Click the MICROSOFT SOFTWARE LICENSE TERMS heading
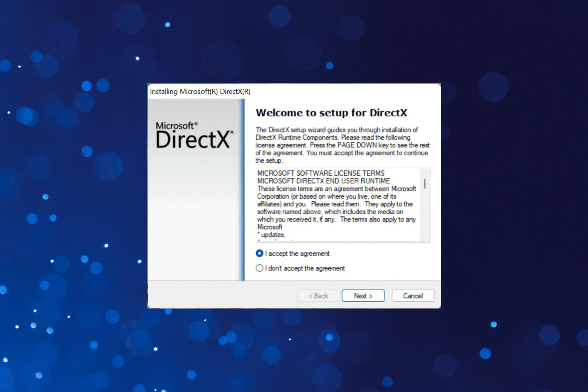588x392 pixels. pos(321,173)
